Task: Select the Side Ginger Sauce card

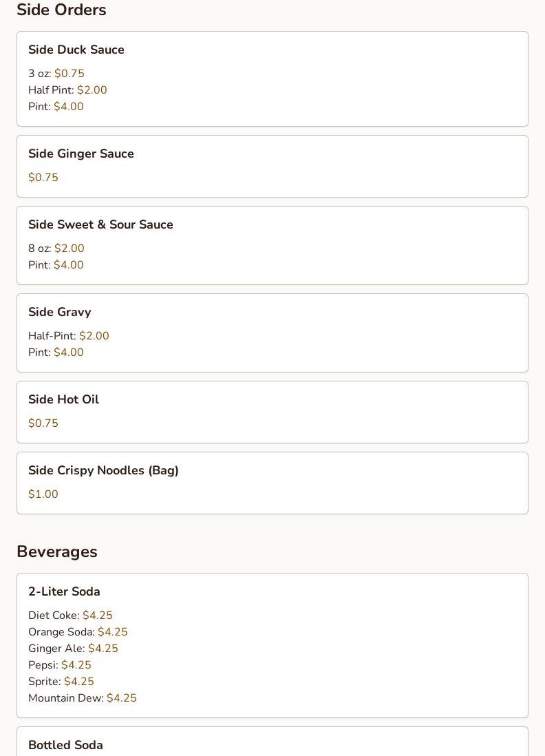Action: (272, 166)
